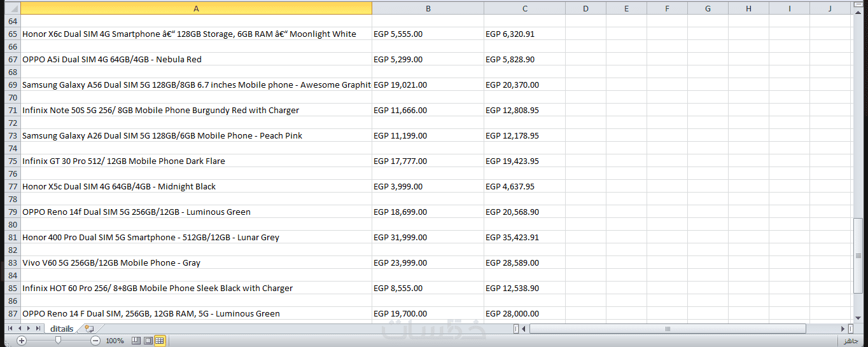
Task: Select the Infinix Note 50S cell
Action: (196, 110)
